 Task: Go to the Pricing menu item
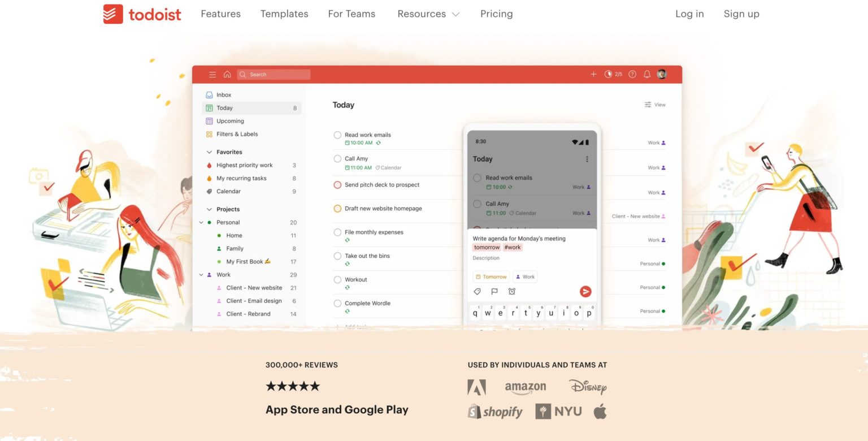click(496, 14)
